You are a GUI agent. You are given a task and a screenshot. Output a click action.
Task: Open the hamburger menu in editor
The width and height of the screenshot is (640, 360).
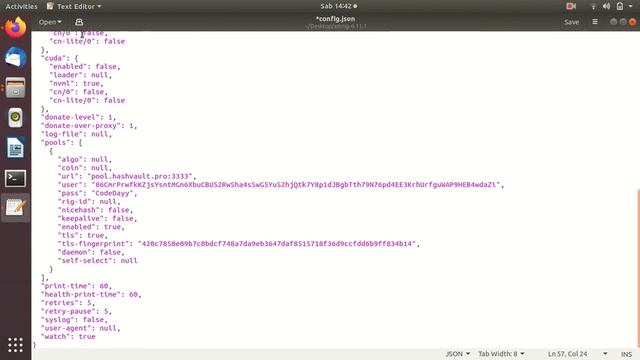click(595, 22)
